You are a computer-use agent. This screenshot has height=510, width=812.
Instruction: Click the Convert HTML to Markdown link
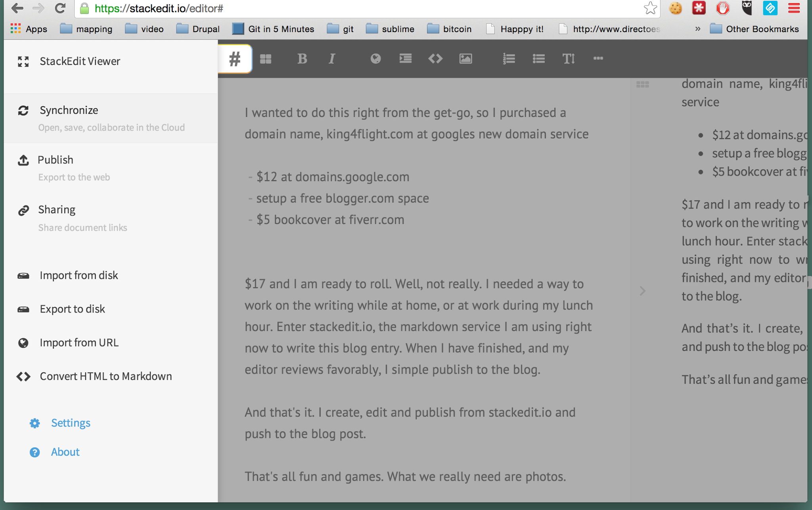click(x=106, y=376)
